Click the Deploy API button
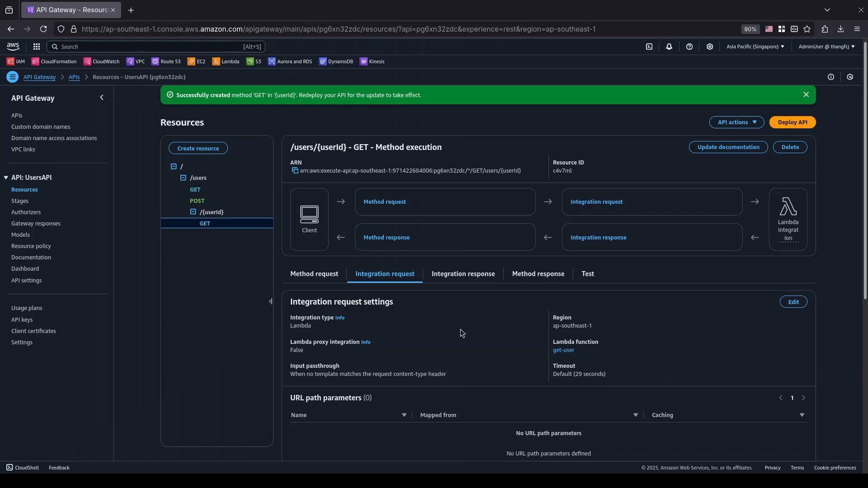Screen dimensions: 868x488 [793, 122]
